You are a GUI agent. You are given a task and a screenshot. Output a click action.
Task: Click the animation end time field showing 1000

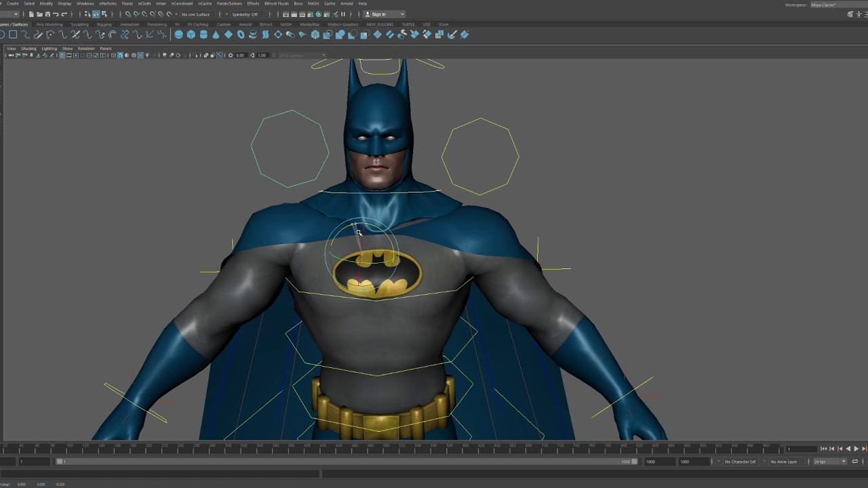695,461
